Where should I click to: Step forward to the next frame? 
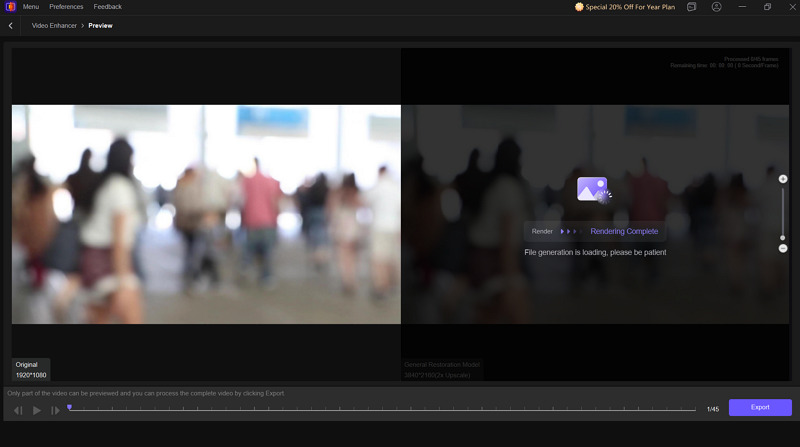(55, 410)
